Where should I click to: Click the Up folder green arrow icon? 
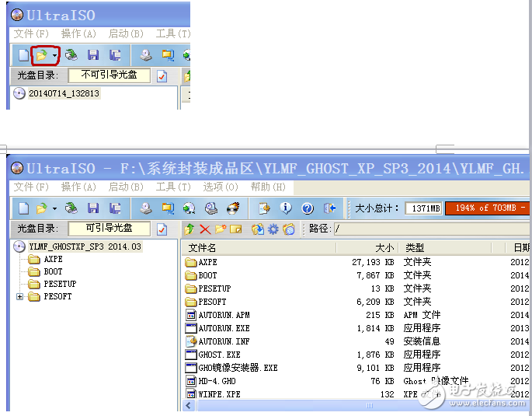190,229
